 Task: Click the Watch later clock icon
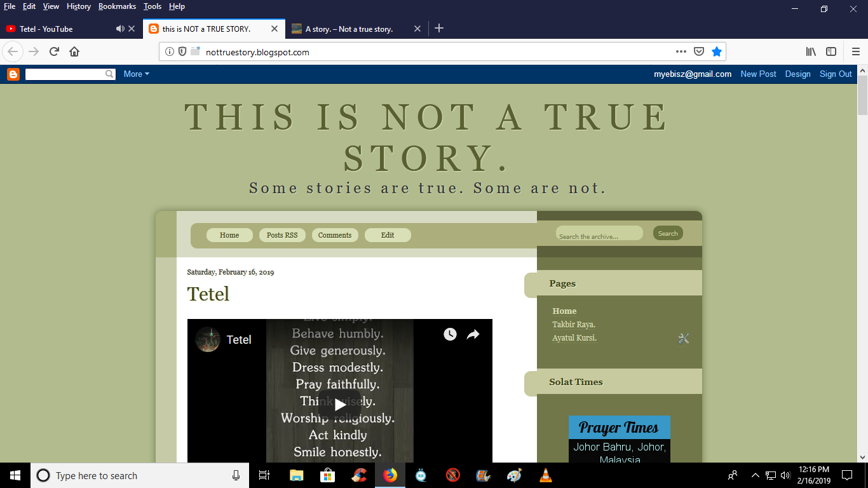pyautogui.click(x=450, y=334)
